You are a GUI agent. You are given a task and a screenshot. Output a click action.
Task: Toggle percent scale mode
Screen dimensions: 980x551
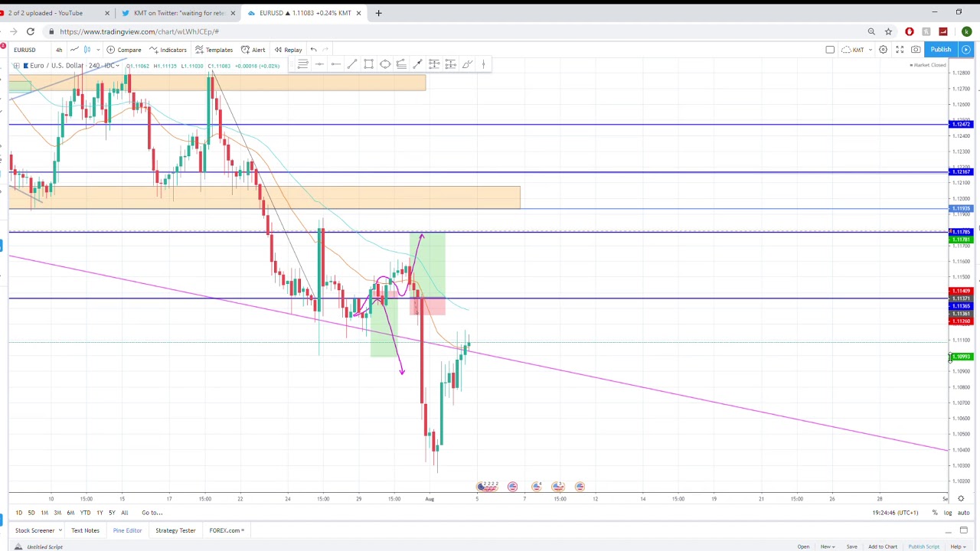pyautogui.click(x=935, y=513)
